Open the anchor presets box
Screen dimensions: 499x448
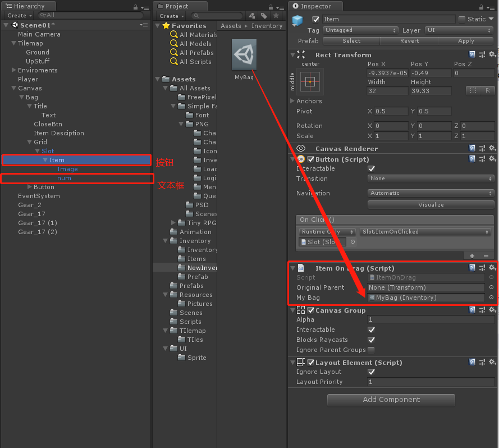[310, 82]
